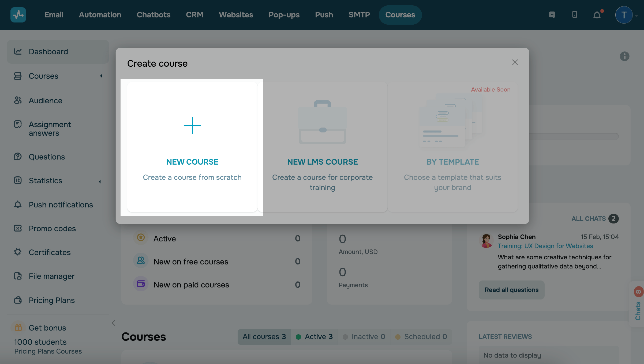Click the SendPulse logo icon
The width and height of the screenshot is (644, 364).
tap(18, 15)
